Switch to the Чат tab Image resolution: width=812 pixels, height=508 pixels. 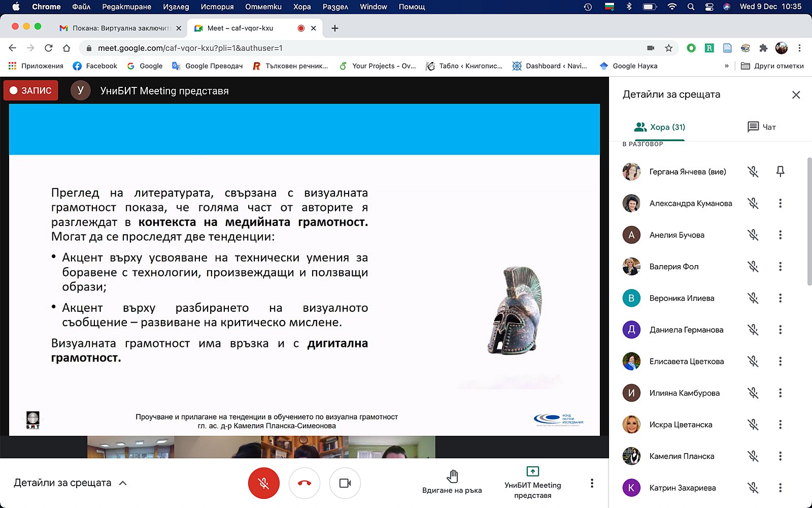coord(761,127)
